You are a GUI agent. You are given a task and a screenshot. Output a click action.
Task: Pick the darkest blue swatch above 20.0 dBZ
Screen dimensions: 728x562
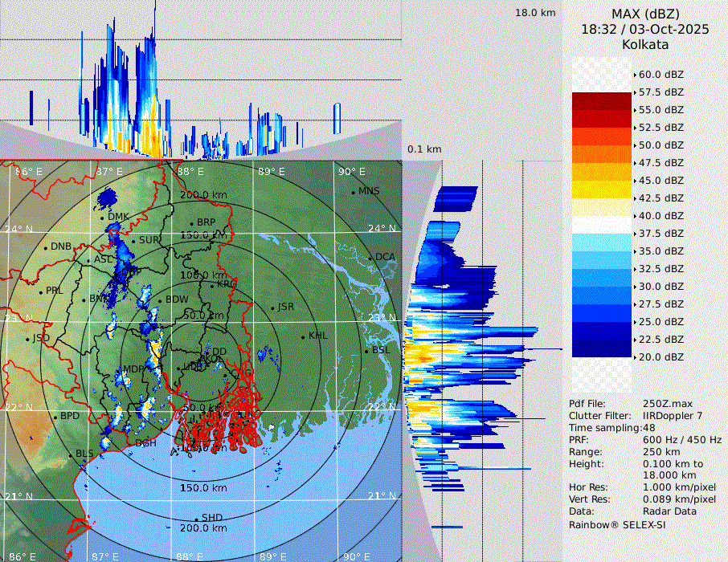[x=601, y=348]
